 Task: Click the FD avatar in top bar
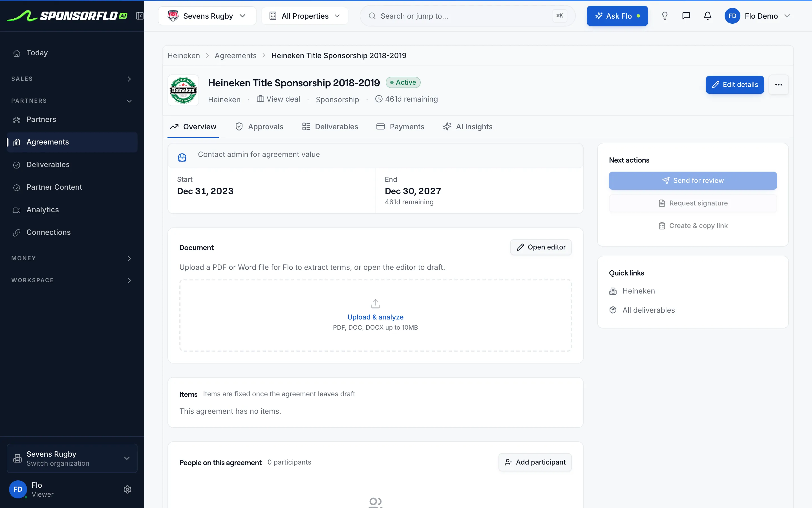[732, 16]
